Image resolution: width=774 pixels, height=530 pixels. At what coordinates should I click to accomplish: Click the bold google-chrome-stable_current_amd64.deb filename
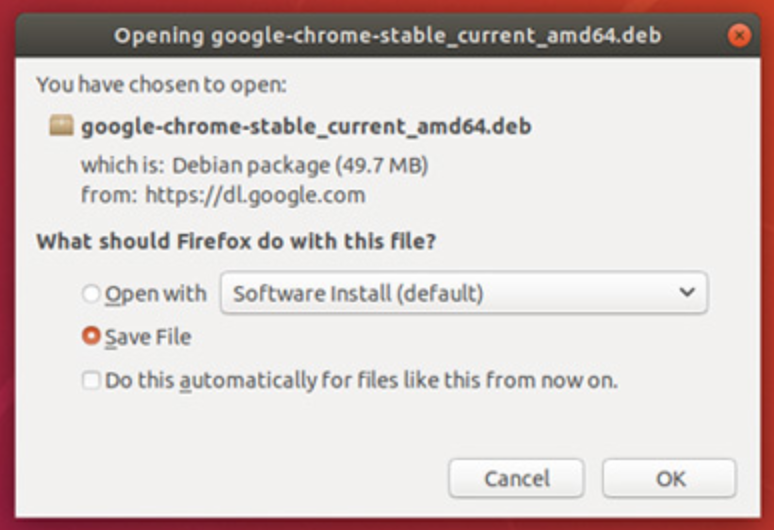click(x=306, y=126)
